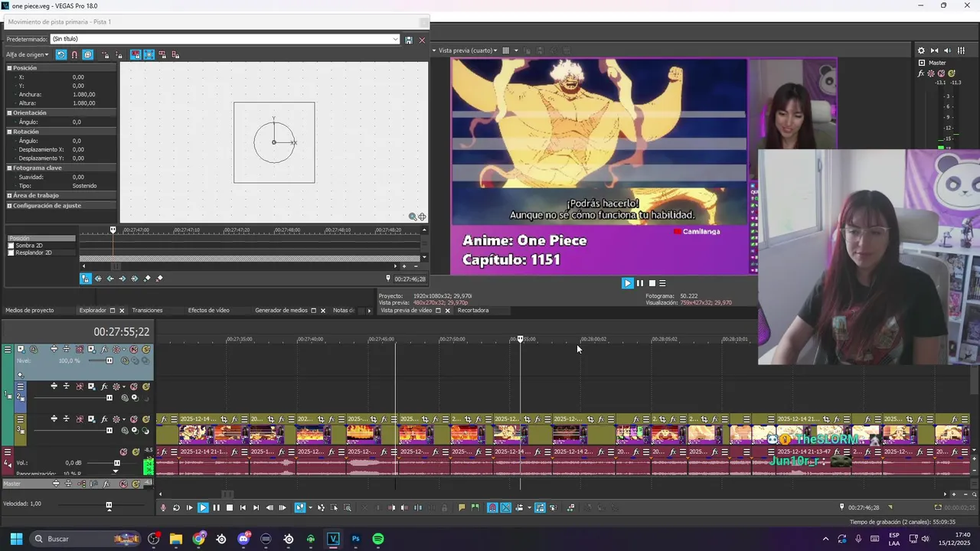
Task: Toggle sync cursor in keyframe controller
Action: click(x=86, y=279)
